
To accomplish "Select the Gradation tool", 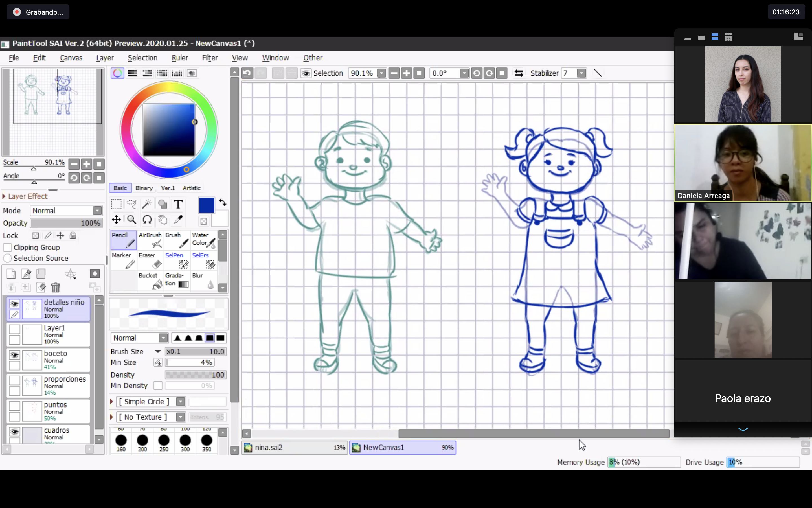I will 177,280.
